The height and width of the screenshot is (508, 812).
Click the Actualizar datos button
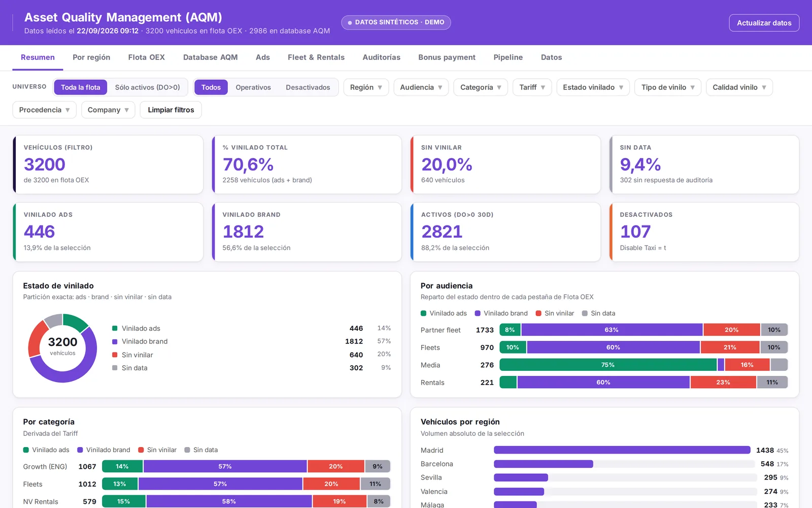coord(764,23)
